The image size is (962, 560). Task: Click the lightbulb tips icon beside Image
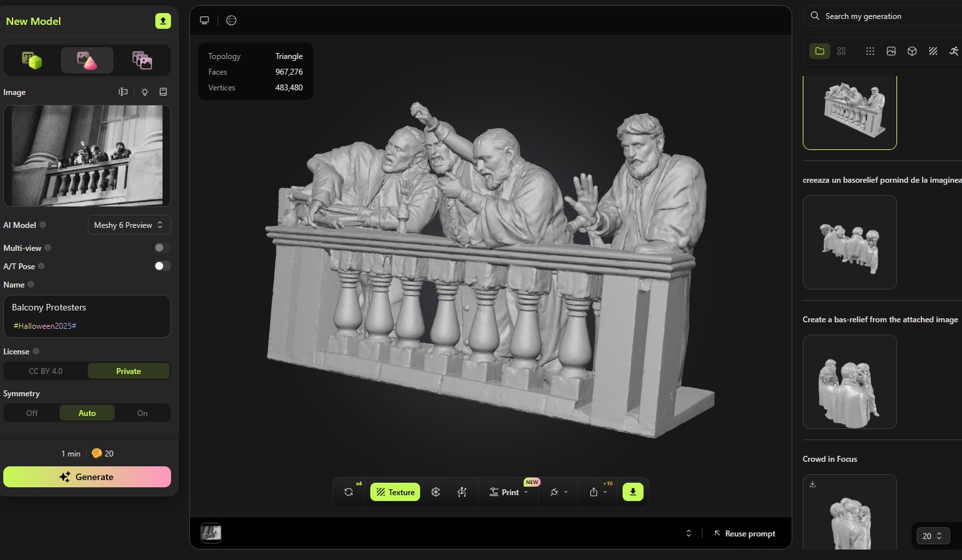tap(145, 92)
